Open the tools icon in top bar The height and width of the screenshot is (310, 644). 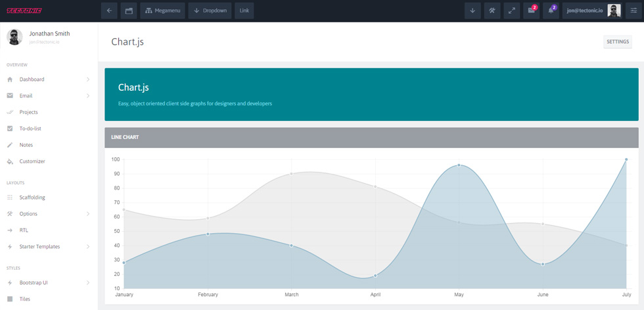click(x=492, y=11)
